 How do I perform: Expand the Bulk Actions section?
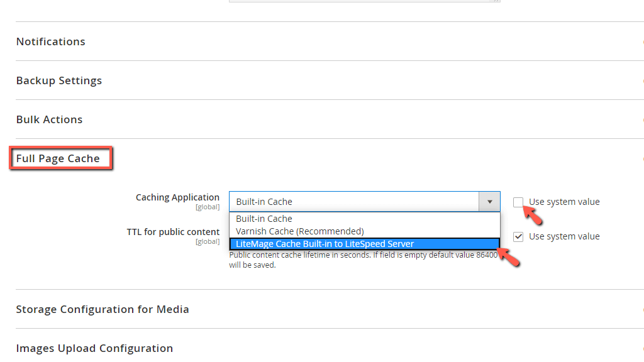[x=49, y=119]
